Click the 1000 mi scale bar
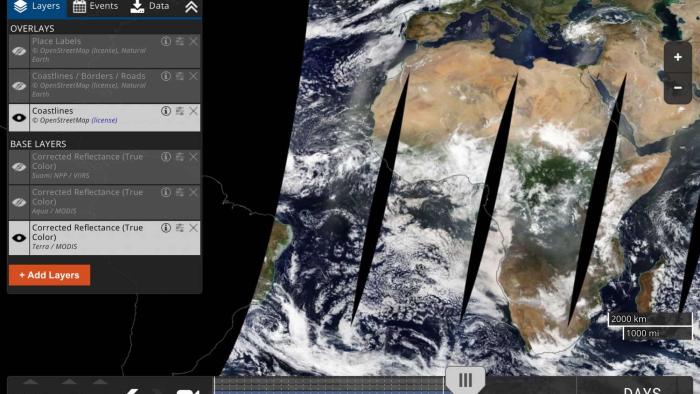This screenshot has height=394, width=700. coord(657,333)
